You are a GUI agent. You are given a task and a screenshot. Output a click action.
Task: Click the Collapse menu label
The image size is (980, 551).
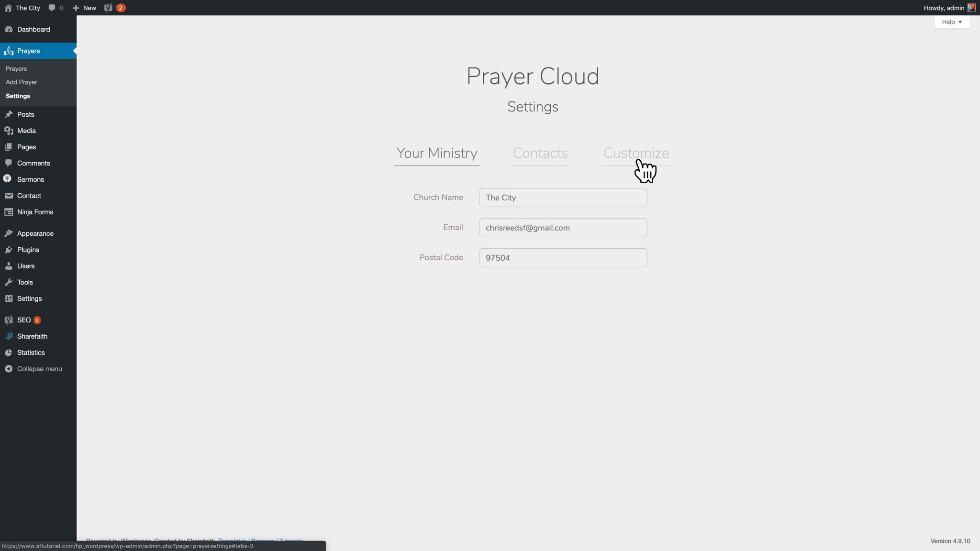[40, 369]
